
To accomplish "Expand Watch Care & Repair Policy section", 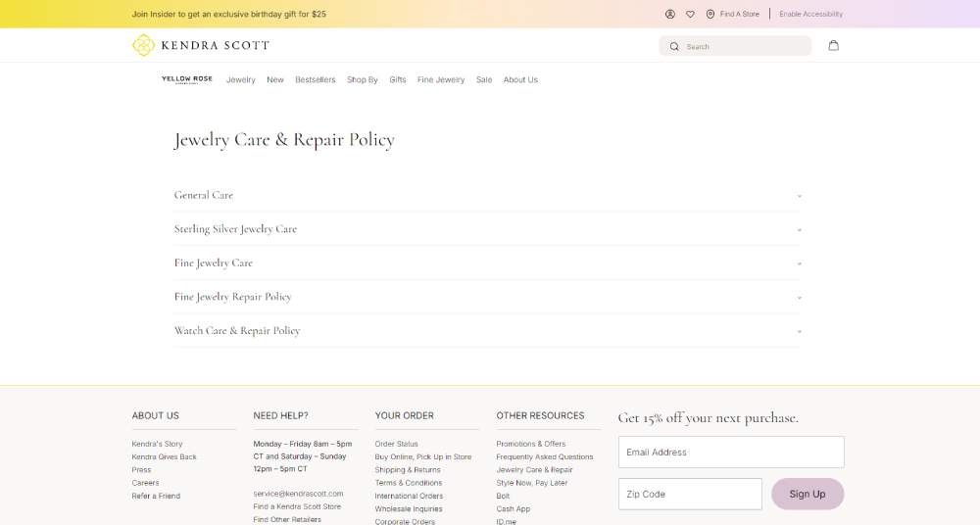I will coord(487,330).
